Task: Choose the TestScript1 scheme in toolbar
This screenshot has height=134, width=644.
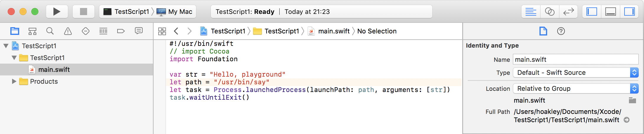Action: [x=126, y=12]
